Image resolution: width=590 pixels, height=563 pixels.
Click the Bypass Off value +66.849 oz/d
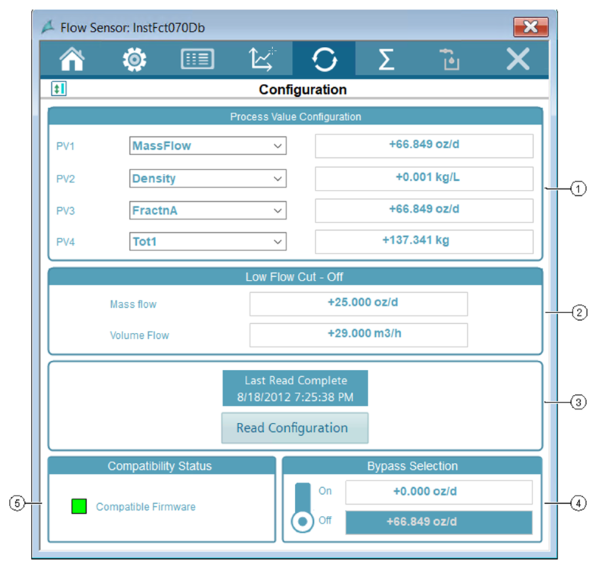coord(439,522)
